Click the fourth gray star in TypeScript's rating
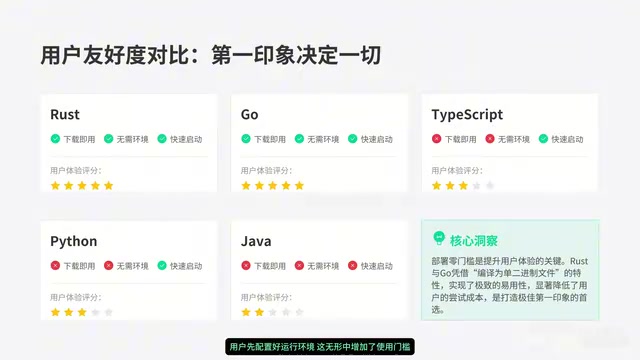This screenshot has height=360, width=640. point(476,186)
